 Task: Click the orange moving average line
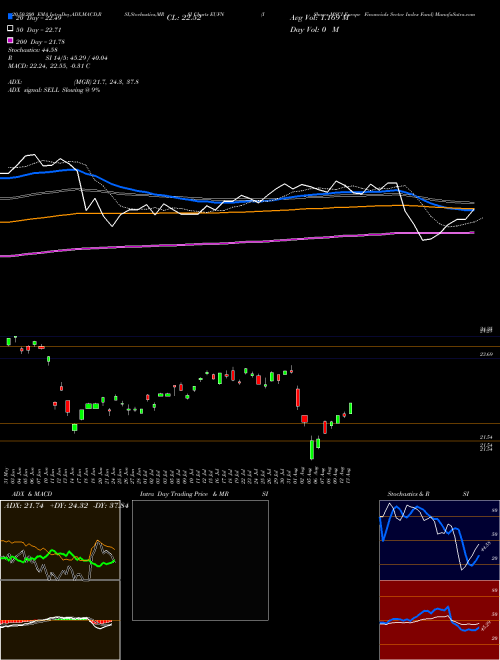coord(236,211)
